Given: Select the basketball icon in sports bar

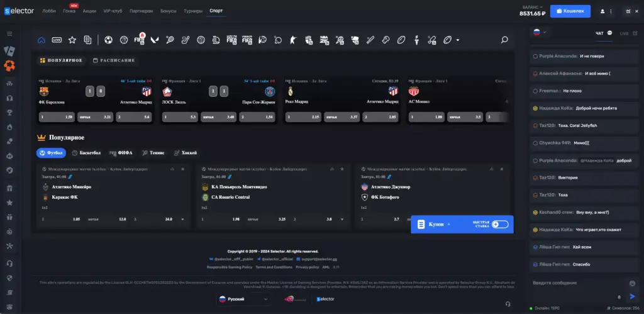Looking at the screenshot, I should pyautogui.click(x=124, y=40).
